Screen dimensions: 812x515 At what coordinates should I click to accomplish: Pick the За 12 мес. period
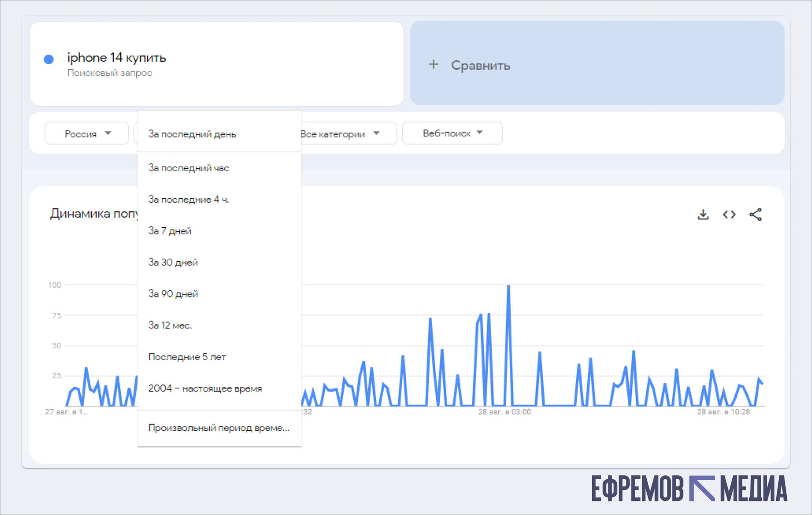(x=219, y=325)
